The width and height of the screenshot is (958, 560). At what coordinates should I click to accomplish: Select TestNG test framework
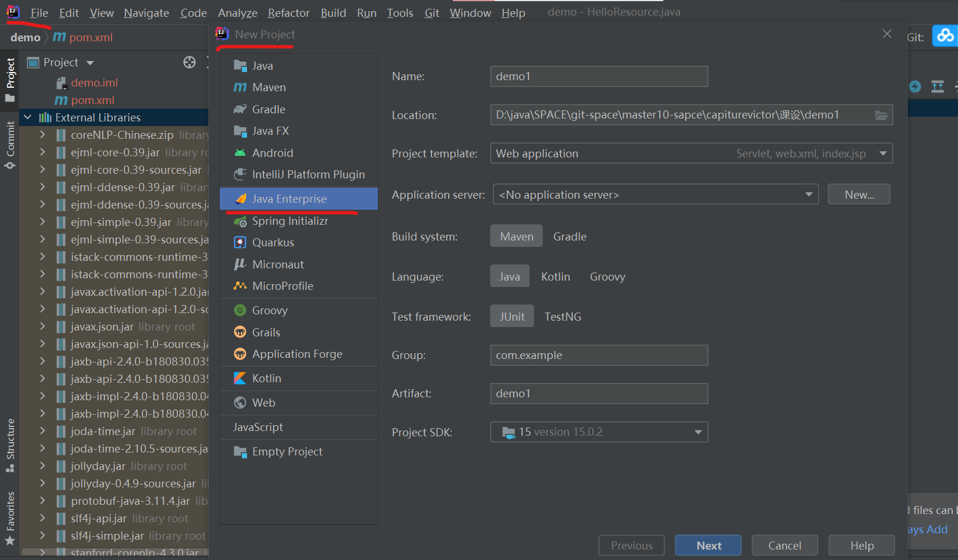coord(563,316)
